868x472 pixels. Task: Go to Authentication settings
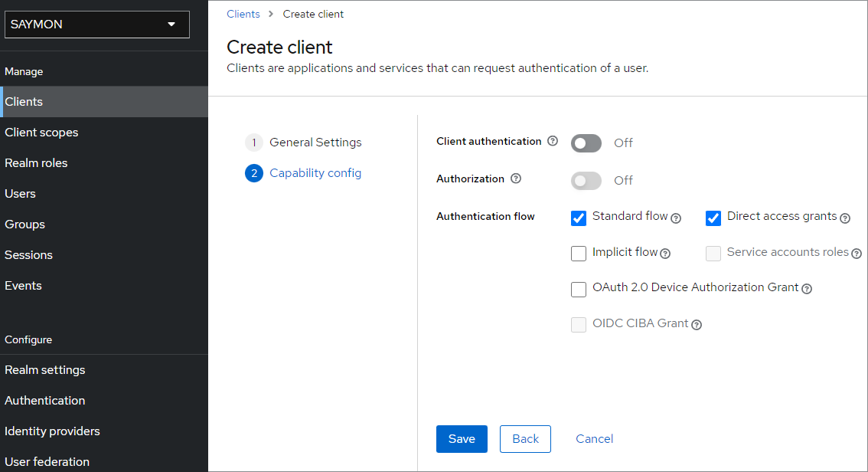pos(104,401)
